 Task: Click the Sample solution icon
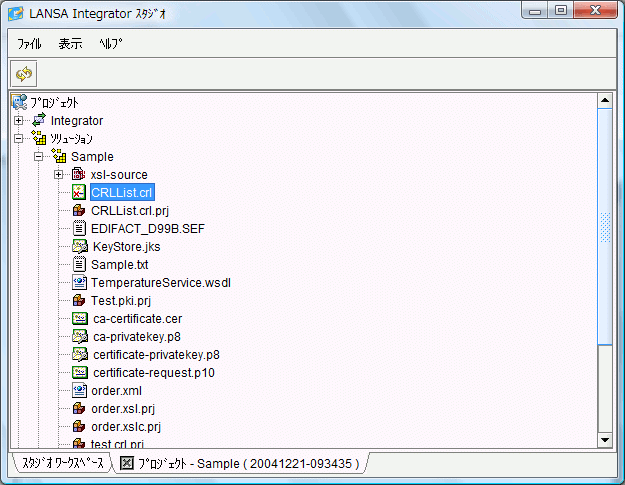tap(59, 156)
